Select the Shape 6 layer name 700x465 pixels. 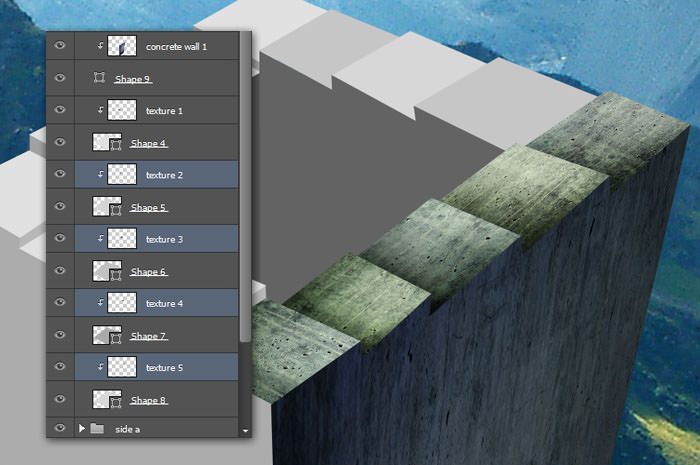149,272
